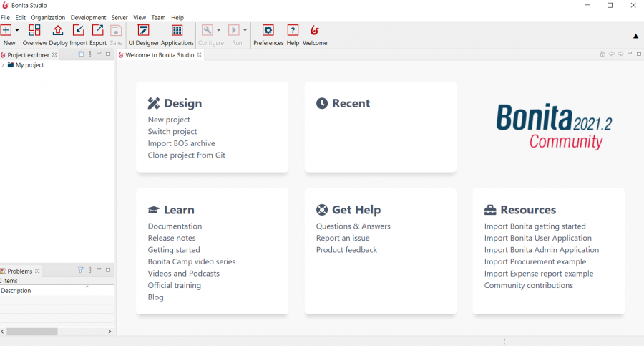Screen dimensions: 644x346
Task: Click the Help toolbar icon
Action: tap(293, 30)
